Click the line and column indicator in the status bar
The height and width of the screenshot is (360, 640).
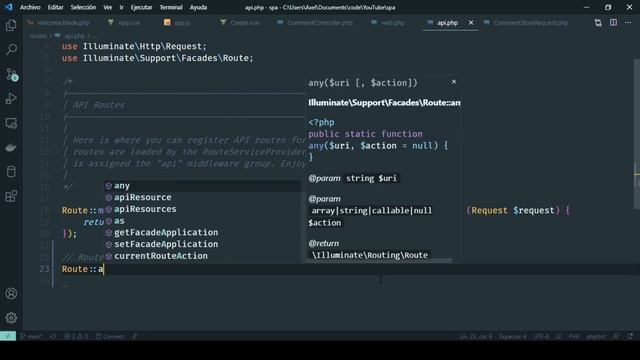click(x=476, y=336)
